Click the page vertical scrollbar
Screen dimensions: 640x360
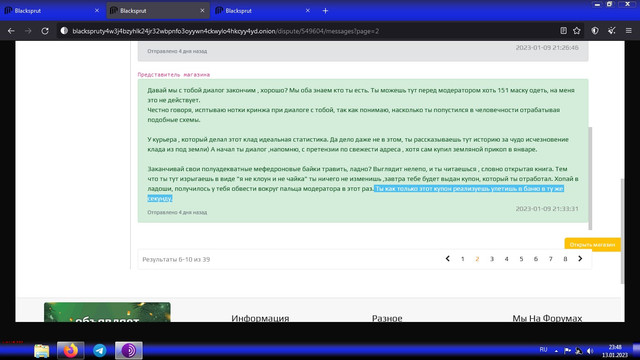click(622, 231)
